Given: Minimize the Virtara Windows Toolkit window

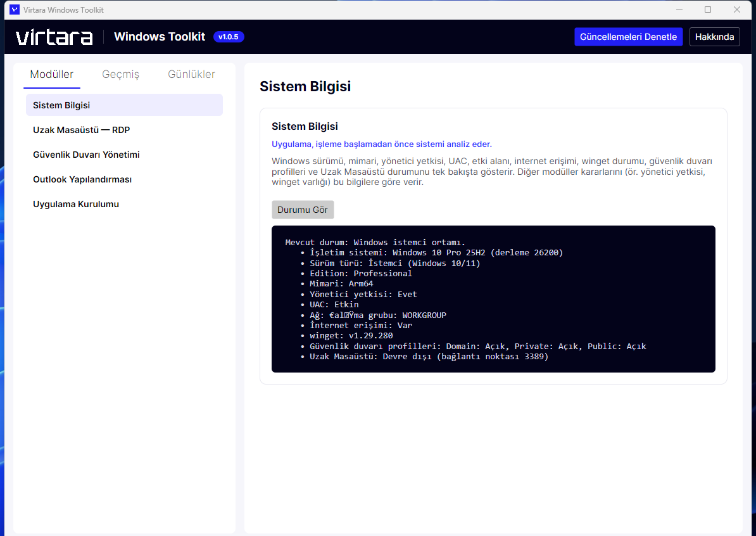Looking at the screenshot, I should tap(679, 10).
